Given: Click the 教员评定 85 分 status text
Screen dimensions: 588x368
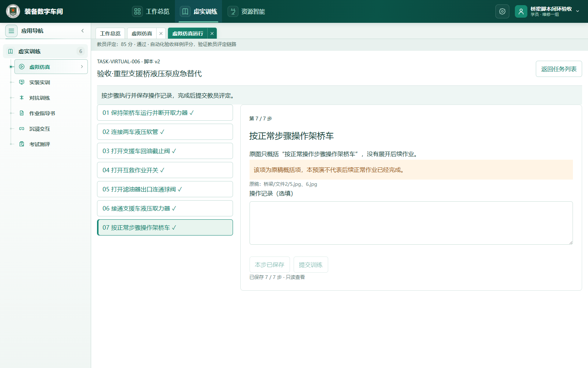Looking at the screenshot, I should (166, 44).
